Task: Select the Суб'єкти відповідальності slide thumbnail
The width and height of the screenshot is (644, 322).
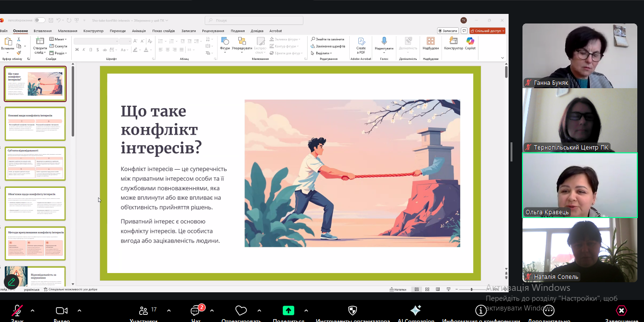Action: pos(35,163)
